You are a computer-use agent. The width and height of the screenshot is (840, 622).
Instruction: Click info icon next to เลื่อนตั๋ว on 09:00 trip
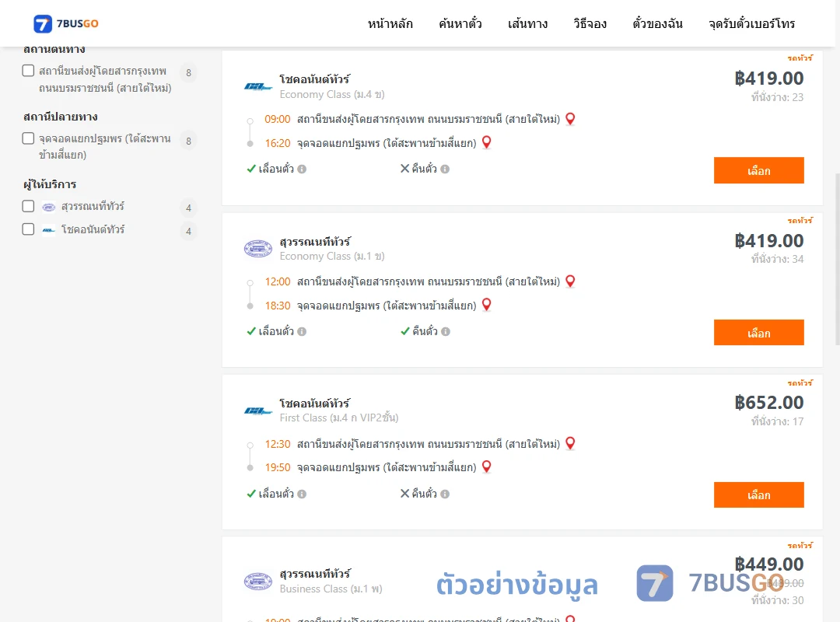tap(302, 169)
